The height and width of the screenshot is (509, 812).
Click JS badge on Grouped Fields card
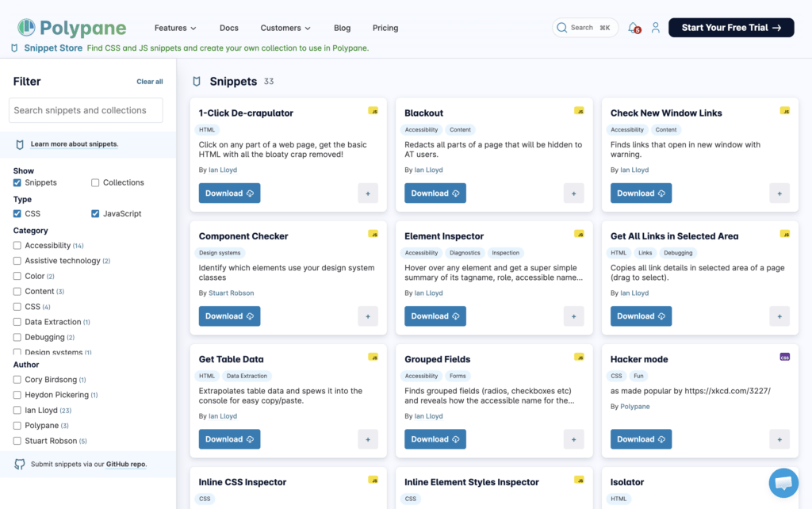click(x=579, y=357)
